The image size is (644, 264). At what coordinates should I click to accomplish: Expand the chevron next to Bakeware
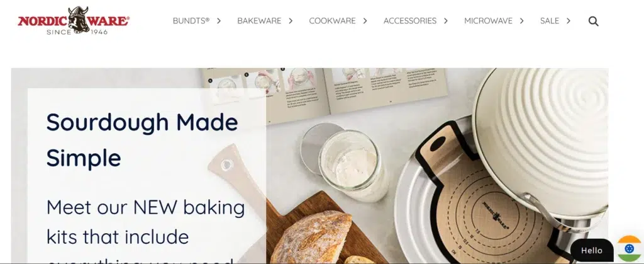coord(291,21)
